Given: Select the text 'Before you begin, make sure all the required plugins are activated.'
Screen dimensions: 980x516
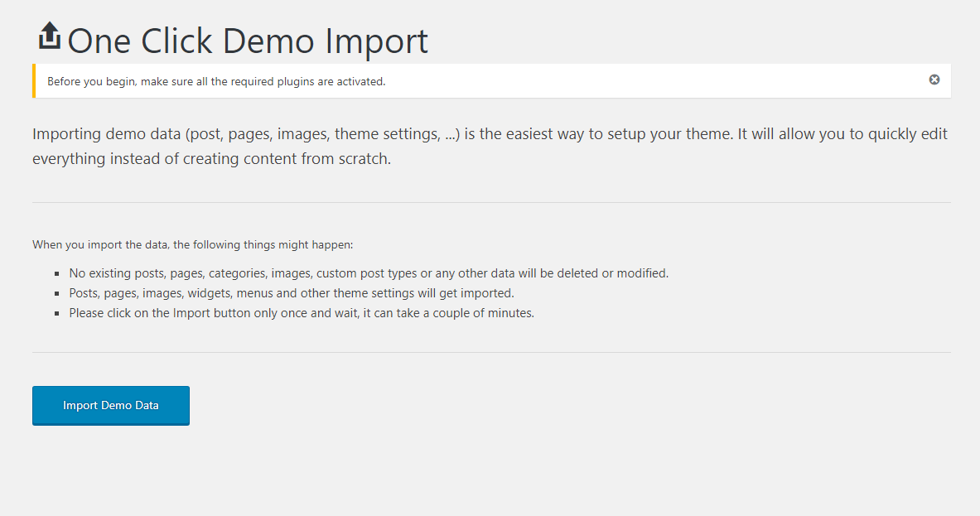Looking at the screenshot, I should coord(216,81).
